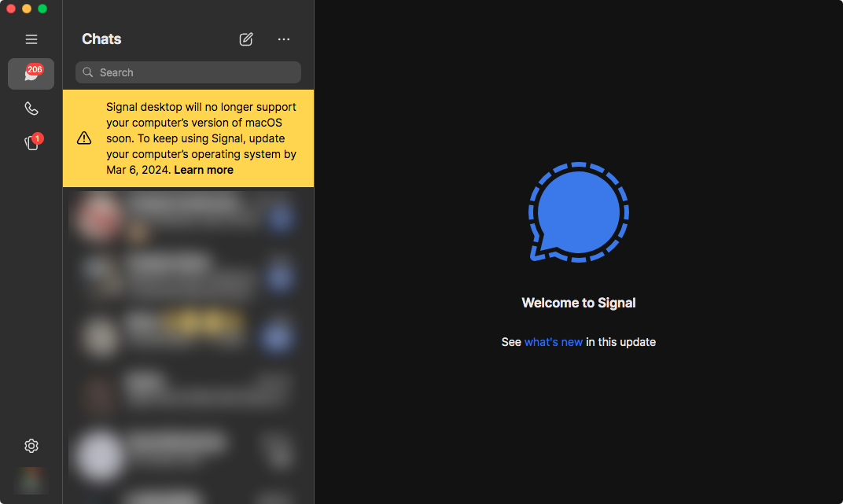Open the more options menu
The width and height of the screenshot is (843, 504).
[x=284, y=39]
